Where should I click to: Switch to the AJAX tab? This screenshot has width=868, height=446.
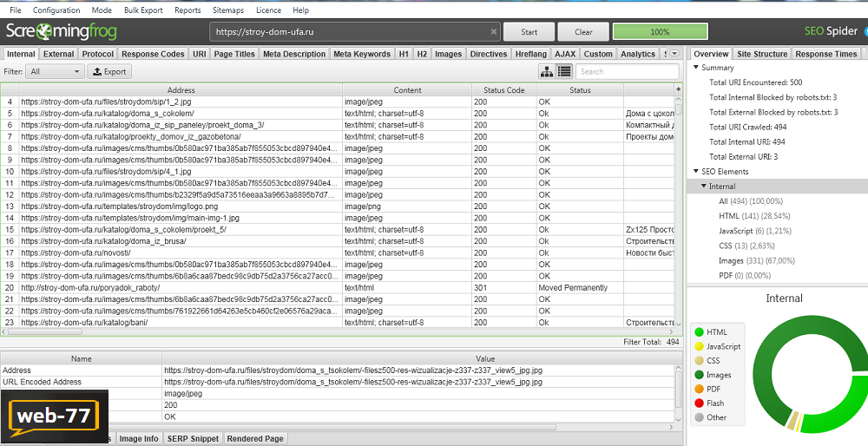point(565,54)
